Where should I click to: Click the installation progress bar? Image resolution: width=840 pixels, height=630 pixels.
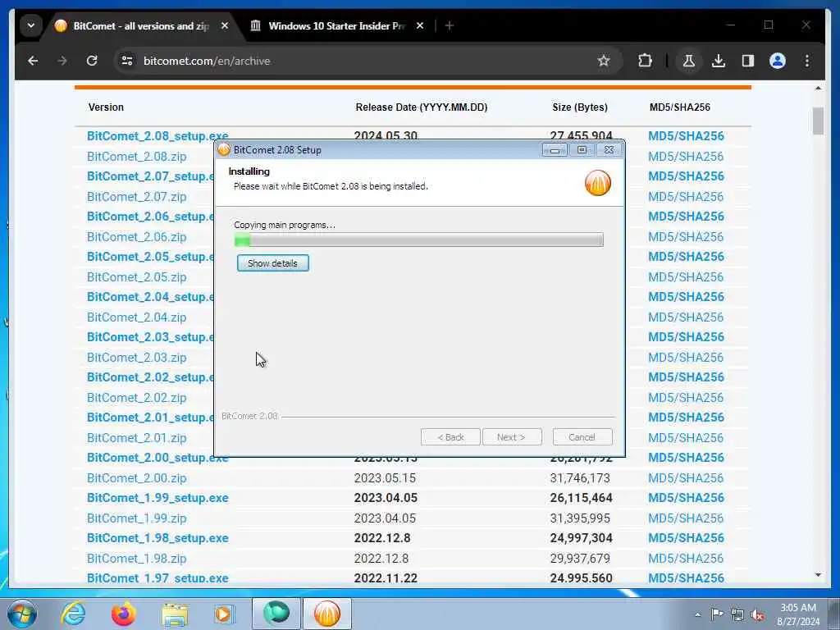point(419,240)
